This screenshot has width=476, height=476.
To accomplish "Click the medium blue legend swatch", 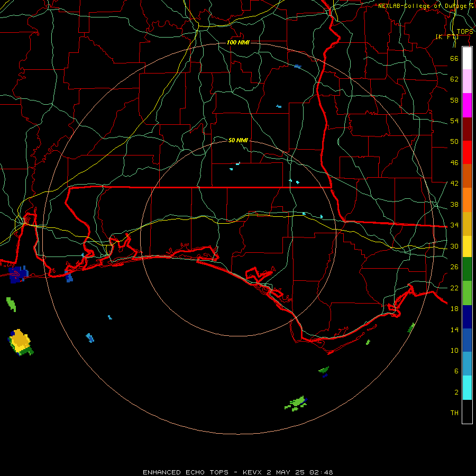I will 467,340.
